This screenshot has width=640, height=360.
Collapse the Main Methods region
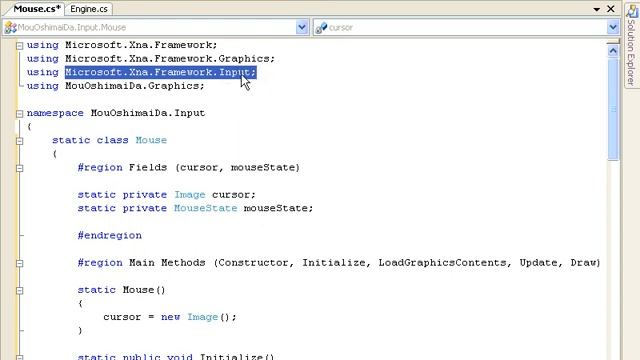[x=19, y=264]
